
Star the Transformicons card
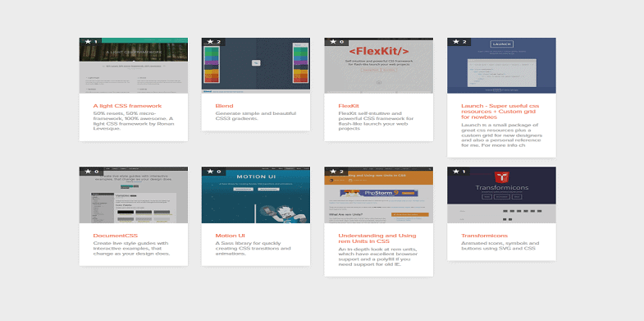pyautogui.click(x=456, y=171)
